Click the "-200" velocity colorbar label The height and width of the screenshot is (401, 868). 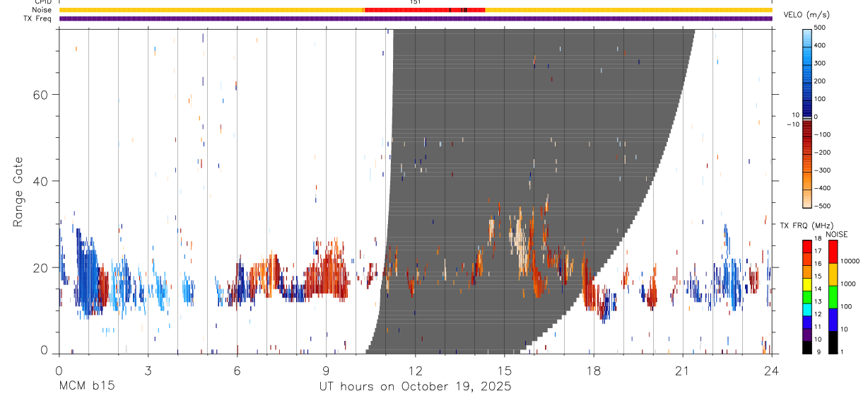coord(824,153)
